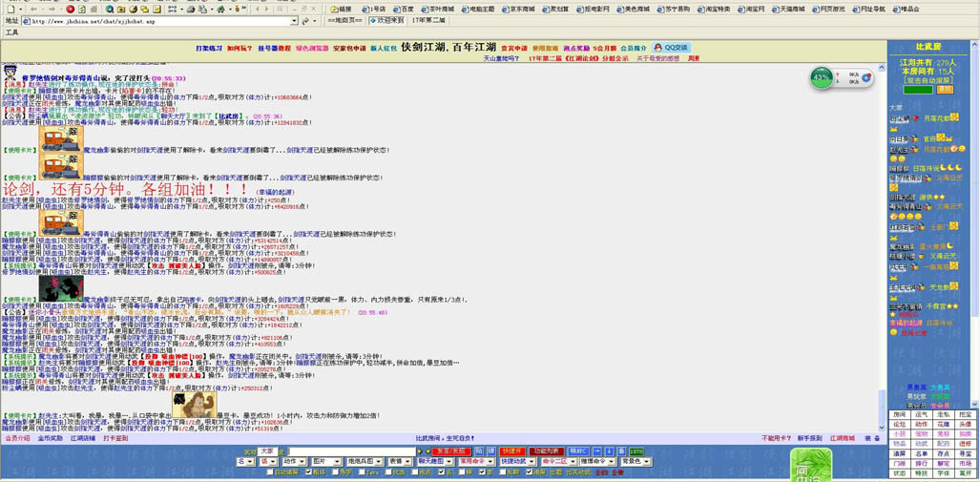Open the 动作 dropdown

pos(294,461)
